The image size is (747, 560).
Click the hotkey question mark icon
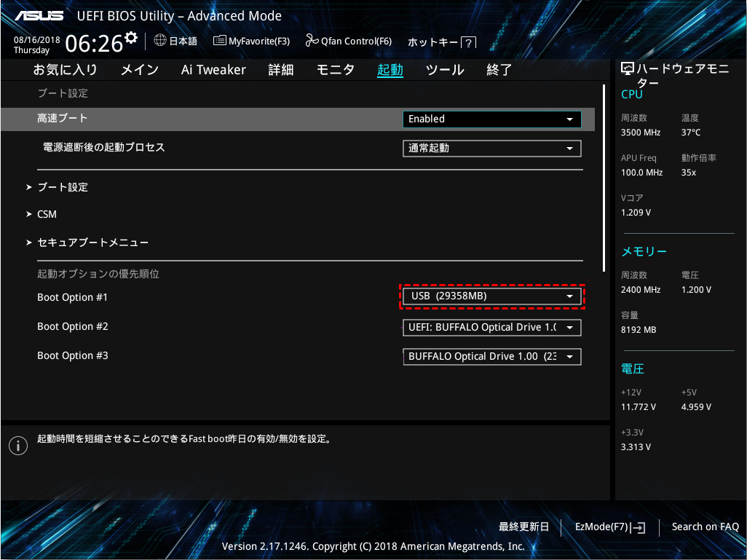click(x=469, y=43)
